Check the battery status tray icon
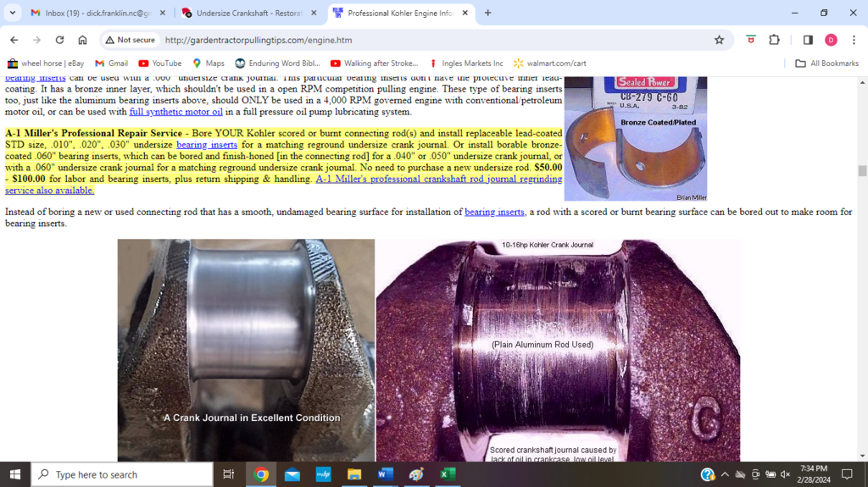Screen dimensions: 868x487 pyautogui.click(x=771, y=474)
